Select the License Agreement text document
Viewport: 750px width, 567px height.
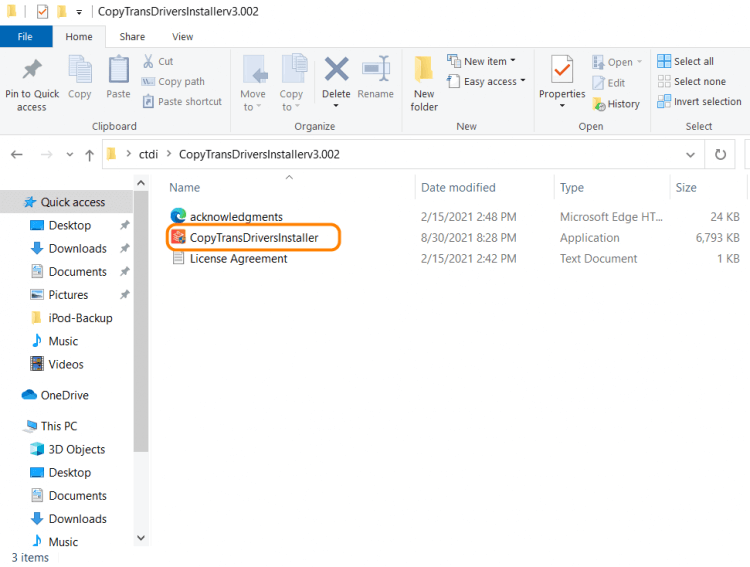[x=239, y=258]
